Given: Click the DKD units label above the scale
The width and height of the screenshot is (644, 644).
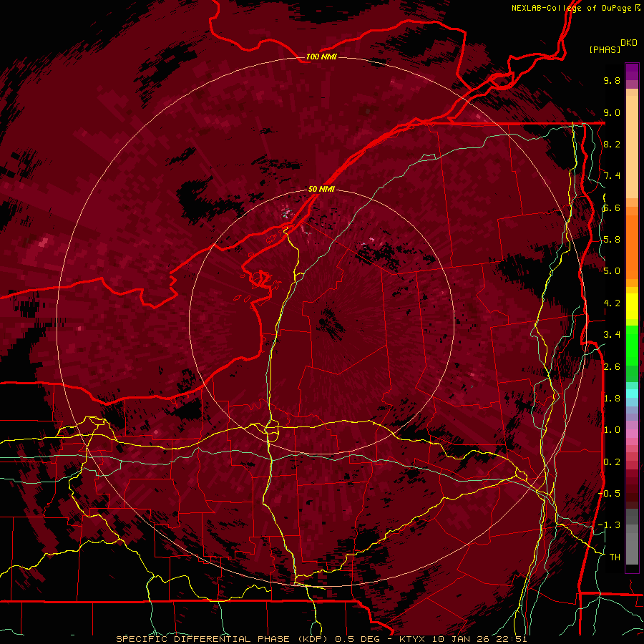Looking at the screenshot, I should 629,43.
